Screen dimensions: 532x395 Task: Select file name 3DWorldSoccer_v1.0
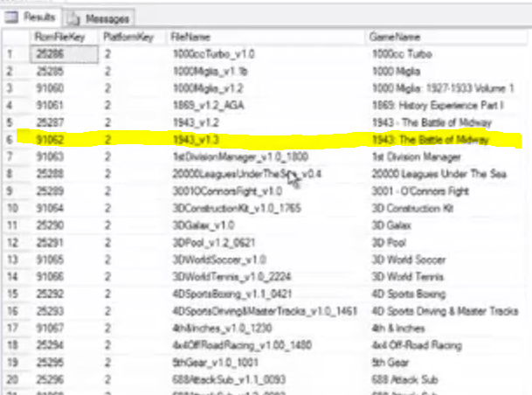(x=219, y=260)
